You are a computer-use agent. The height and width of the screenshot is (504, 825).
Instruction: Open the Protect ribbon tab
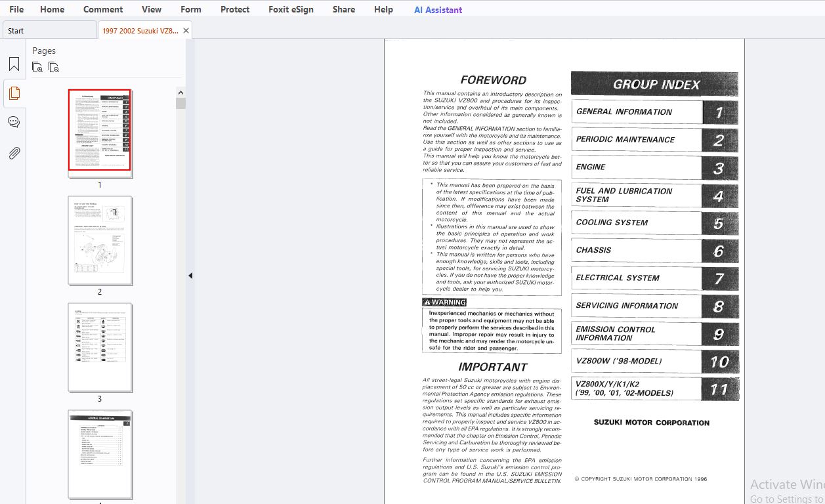(235, 9)
